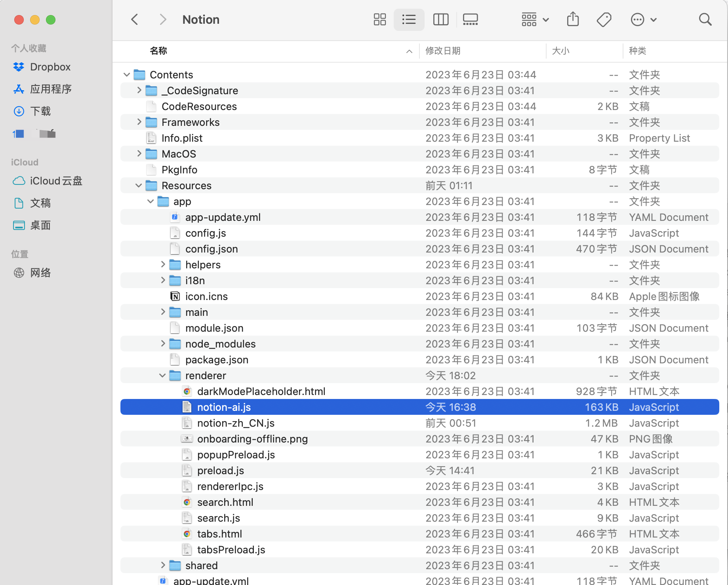This screenshot has height=585, width=728.
Task: Select the module.json file
Action: click(214, 328)
